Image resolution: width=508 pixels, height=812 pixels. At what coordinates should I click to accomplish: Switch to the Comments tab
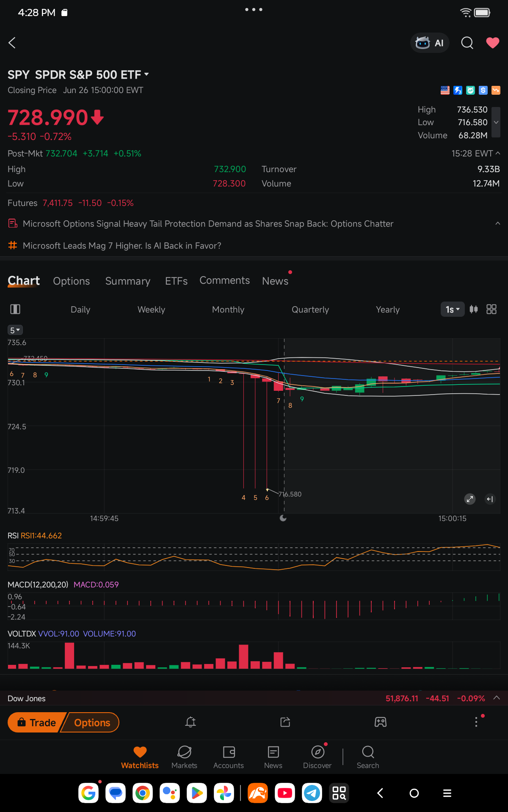(x=225, y=280)
